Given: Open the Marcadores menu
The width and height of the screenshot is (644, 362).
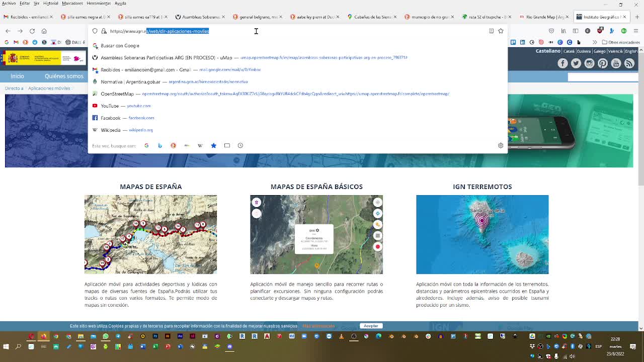Looking at the screenshot, I should click(x=72, y=4).
